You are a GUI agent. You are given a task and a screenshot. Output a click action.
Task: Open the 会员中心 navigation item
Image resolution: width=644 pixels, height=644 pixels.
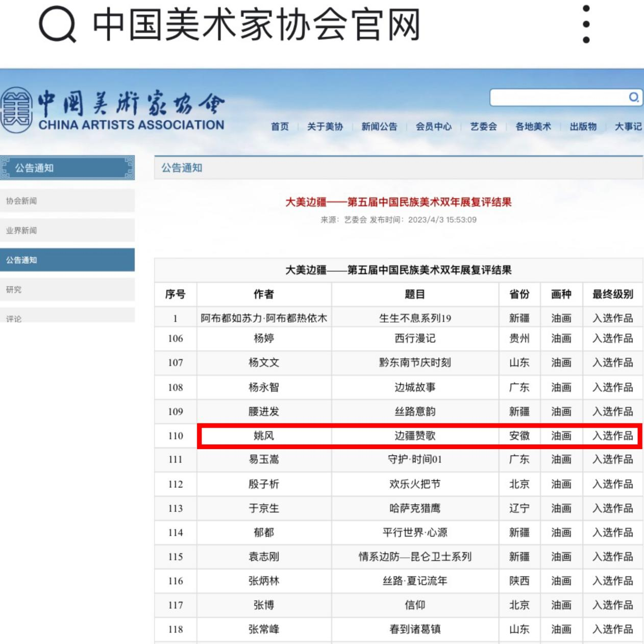click(433, 127)
